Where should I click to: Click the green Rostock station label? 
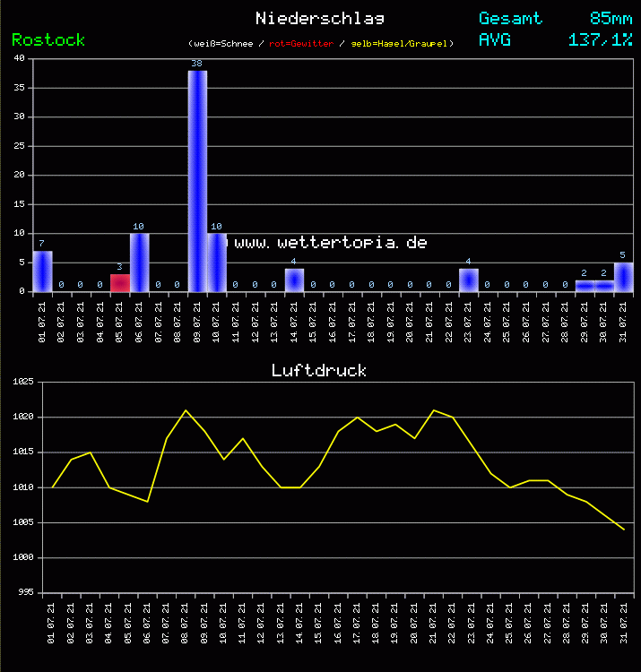pos(48,39)
